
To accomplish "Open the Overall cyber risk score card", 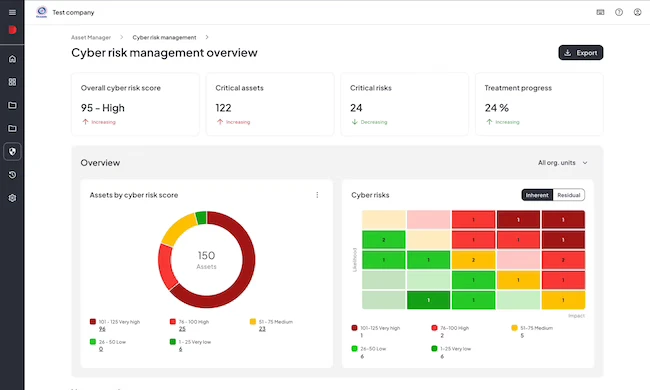I will [135, 104].
